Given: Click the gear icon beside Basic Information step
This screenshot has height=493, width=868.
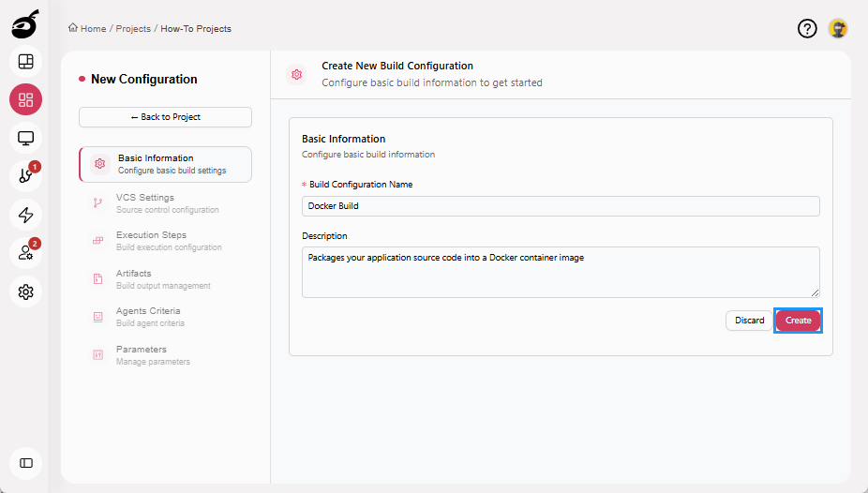Looking at the screenshot, I should pos(99,164).
